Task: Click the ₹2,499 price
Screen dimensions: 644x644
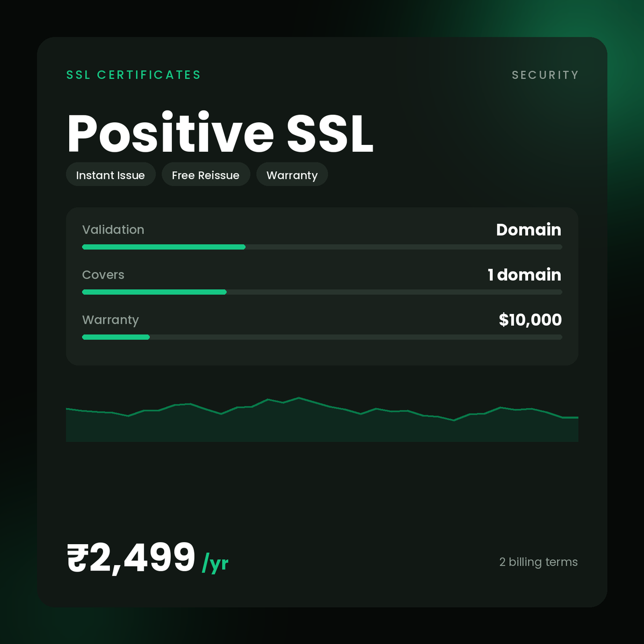Action: [x=131, y=558]
